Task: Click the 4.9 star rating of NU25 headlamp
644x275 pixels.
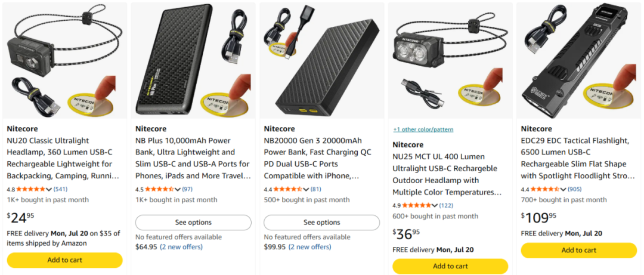Action: coord(419,206)
